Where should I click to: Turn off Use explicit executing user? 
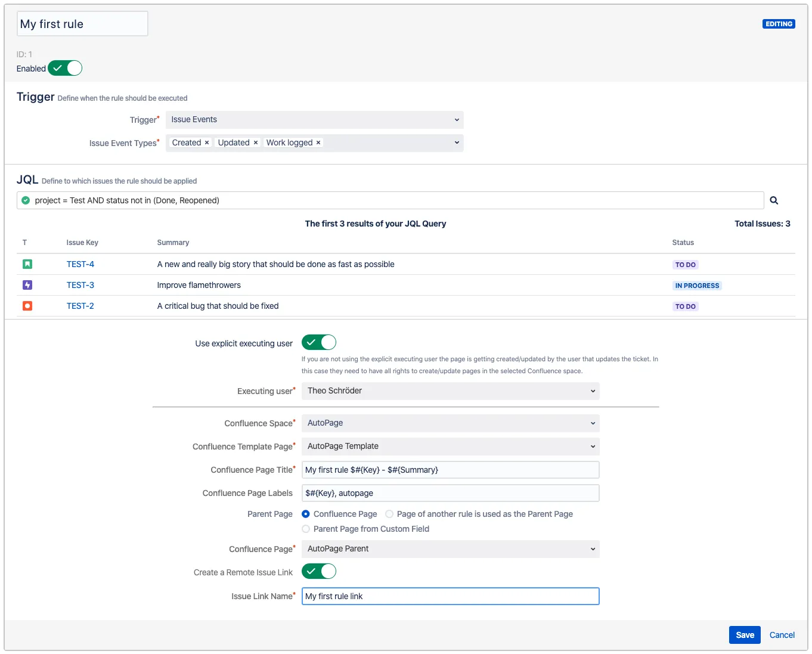point(319,343)
